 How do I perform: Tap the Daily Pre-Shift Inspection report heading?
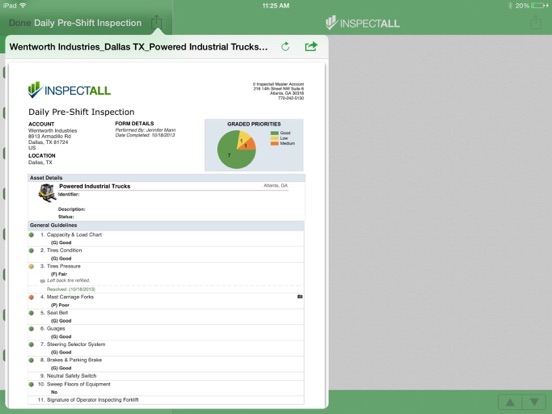coord(81,112)
